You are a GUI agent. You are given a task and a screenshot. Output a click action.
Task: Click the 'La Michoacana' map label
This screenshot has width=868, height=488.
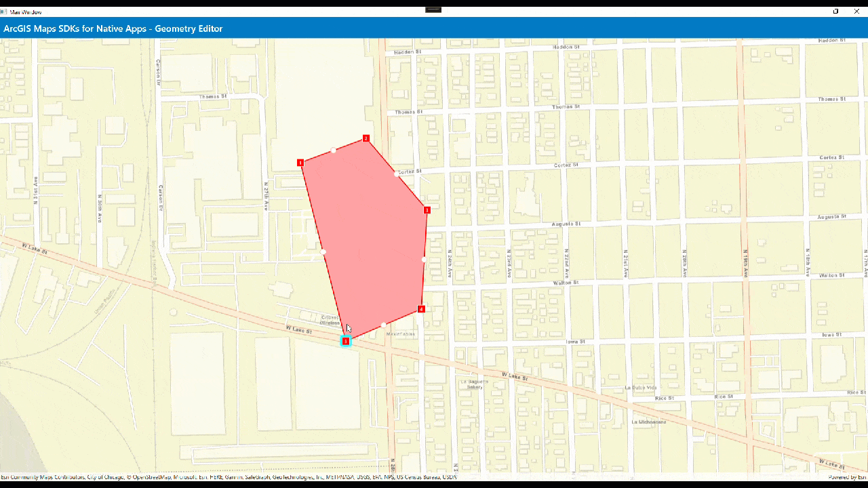coord(648,422)
